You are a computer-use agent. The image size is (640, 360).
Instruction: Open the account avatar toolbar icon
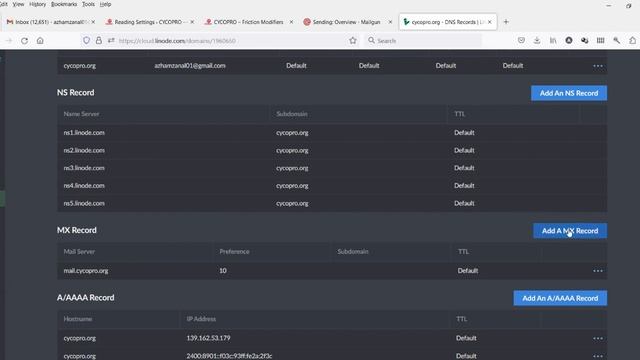tap(569, 40)
